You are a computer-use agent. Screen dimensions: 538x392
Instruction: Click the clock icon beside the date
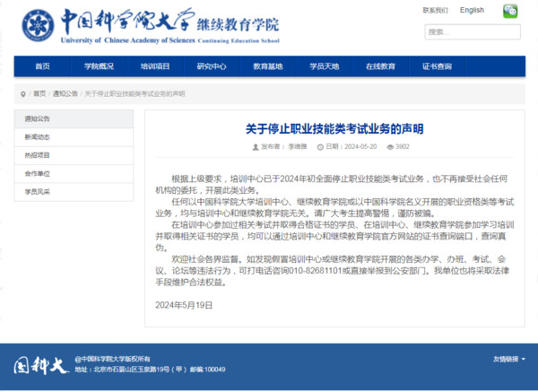(x=320, y=147)
